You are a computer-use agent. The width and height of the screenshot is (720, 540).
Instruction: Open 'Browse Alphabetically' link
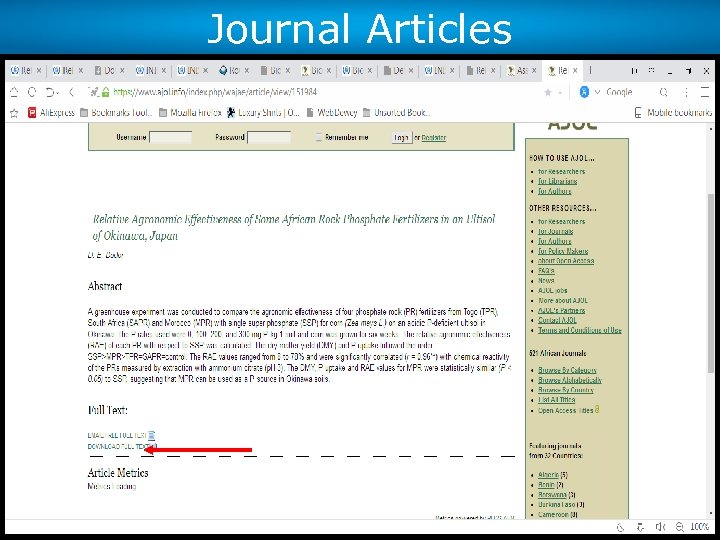click(x=570, y=380)
